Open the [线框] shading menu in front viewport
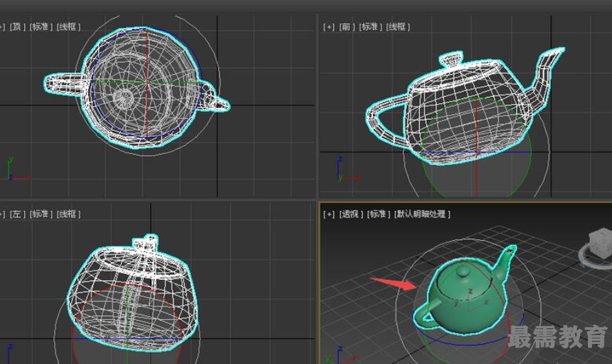Image resolution: width=612 pixels, height=364 pixels. pos(398,27)
